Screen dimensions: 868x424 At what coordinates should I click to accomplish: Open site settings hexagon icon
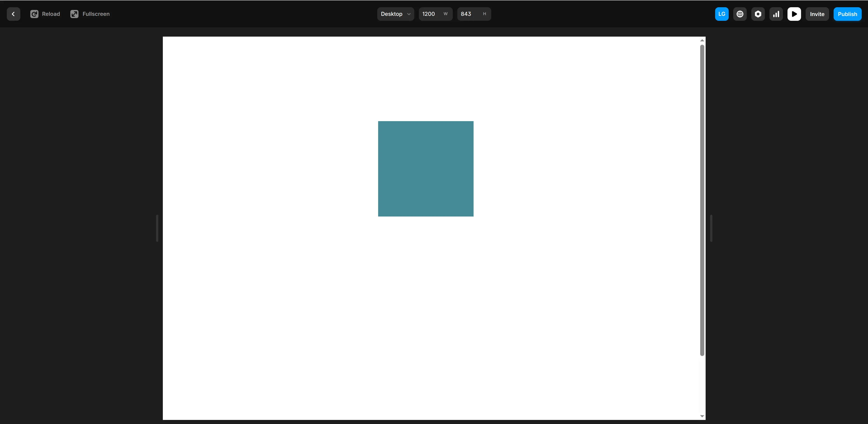pyautogui.click(x=758, y=14)
